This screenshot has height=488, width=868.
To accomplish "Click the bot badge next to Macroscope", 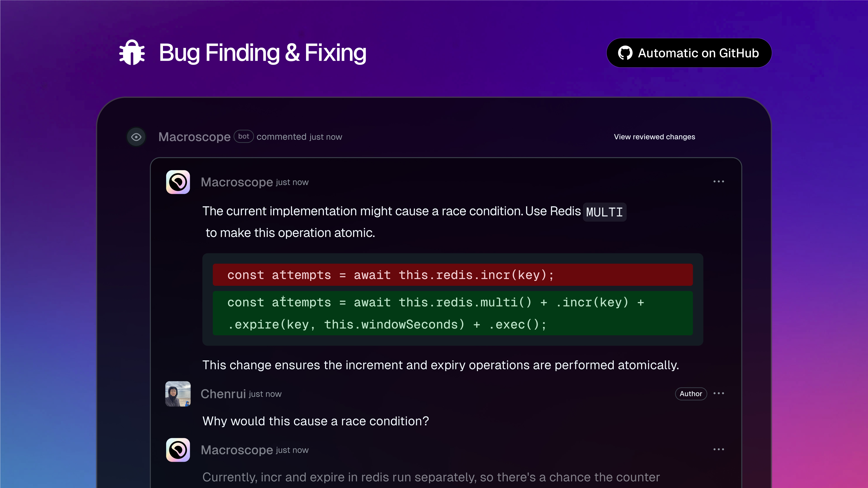I will tap(244, 136).
